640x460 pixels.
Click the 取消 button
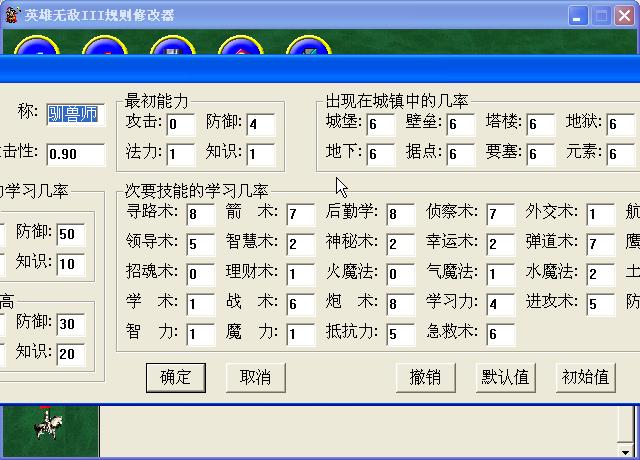tap(256, 378)
